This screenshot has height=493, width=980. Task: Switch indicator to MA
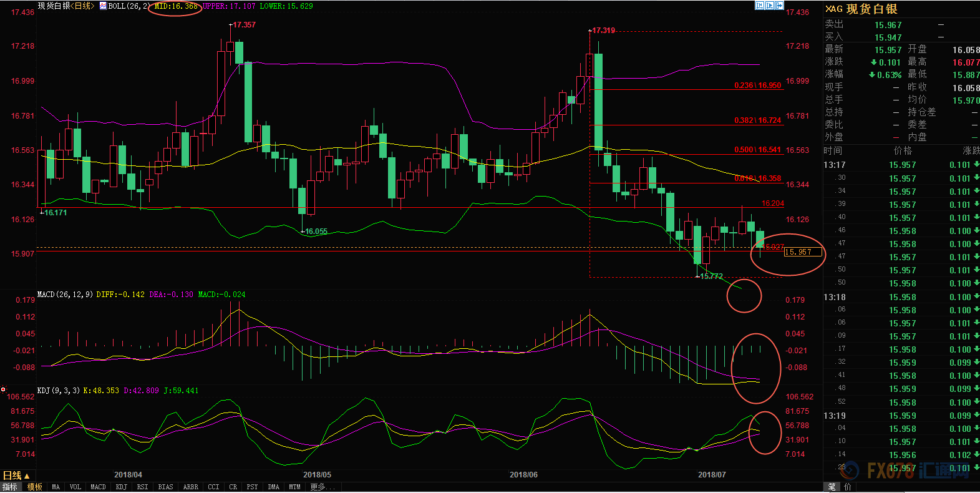point(56,487)
